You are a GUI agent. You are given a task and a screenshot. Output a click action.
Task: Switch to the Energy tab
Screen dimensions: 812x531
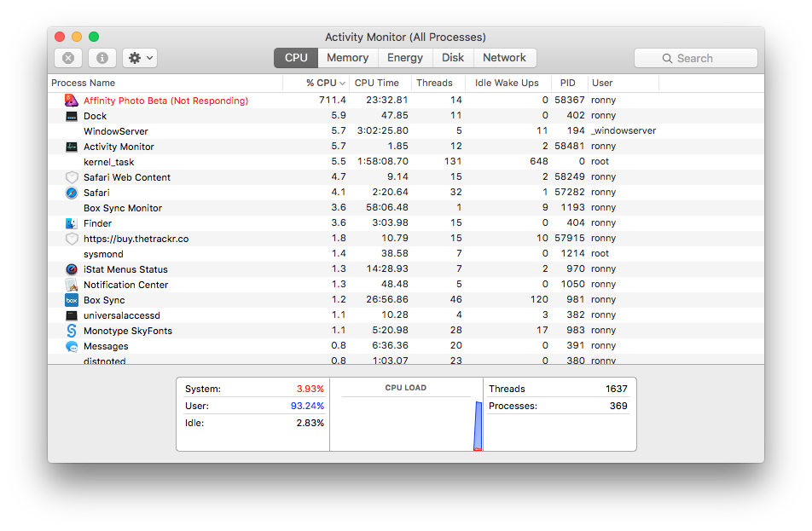point(405,58)
